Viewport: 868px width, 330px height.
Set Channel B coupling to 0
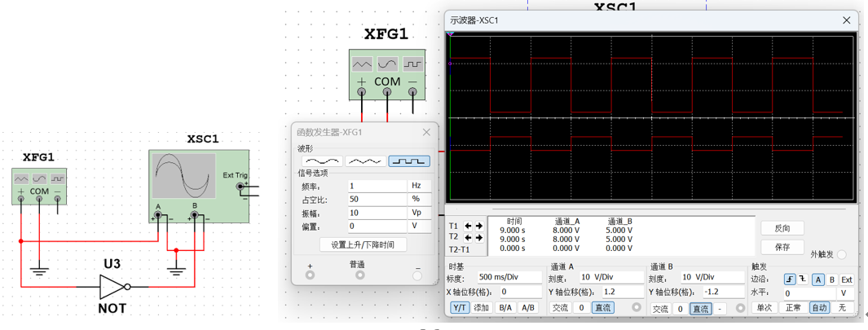681,308
